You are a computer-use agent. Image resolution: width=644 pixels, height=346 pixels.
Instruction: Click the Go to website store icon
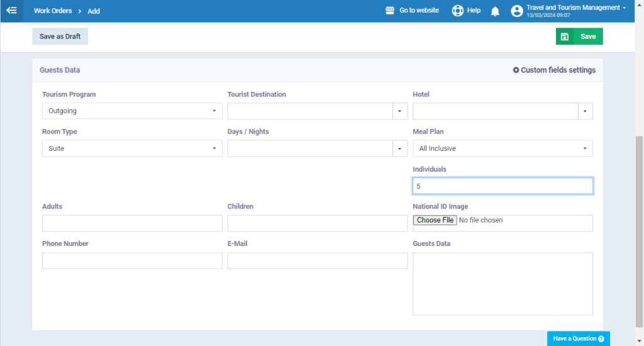(x=390, y=11)
